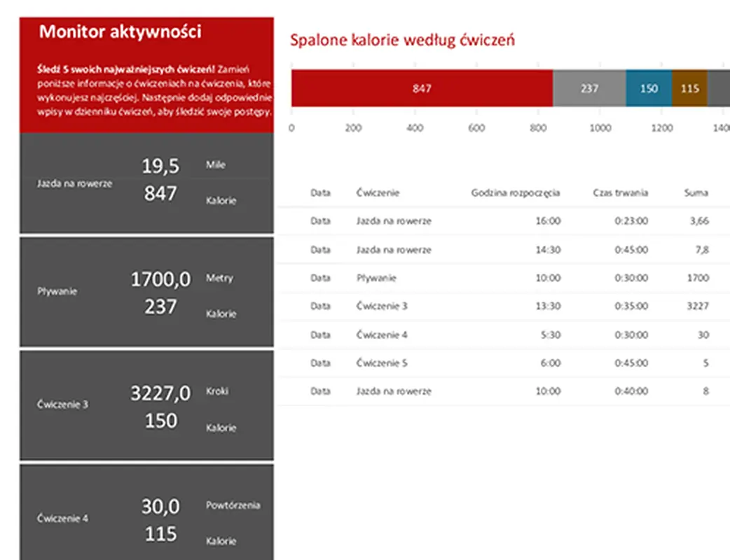The width and height of the screenshot is (730, 560).
Task: Click the 115 calories value in card
Action: [160, 534]
